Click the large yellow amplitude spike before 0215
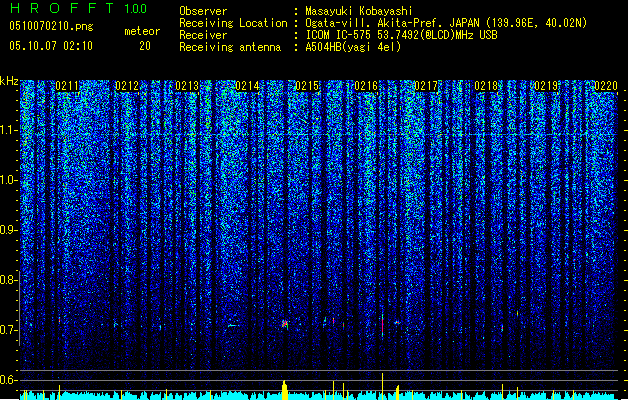This screenshot has height=400, width=629. (x=285, y=390)
